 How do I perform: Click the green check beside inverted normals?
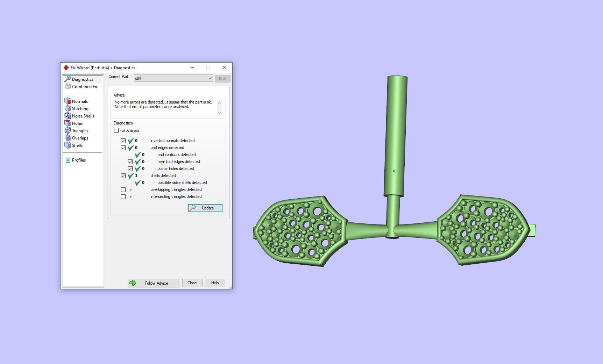pos(131,141)
